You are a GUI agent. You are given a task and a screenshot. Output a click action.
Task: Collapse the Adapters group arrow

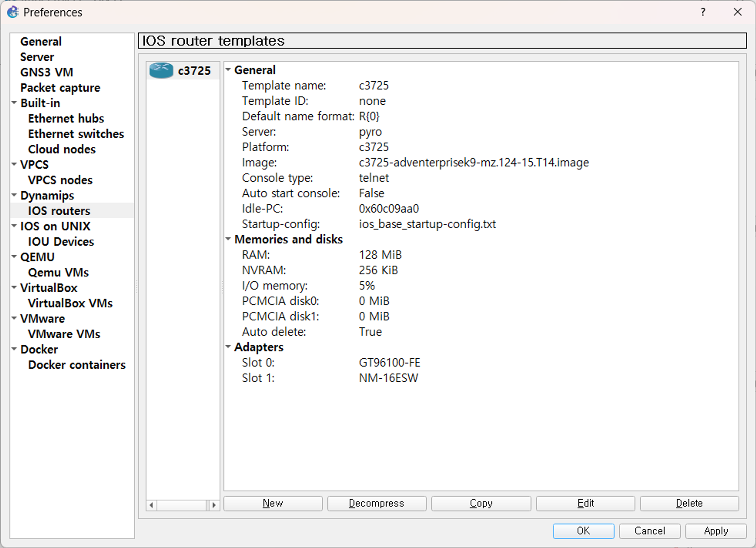(x=228, y=347)
